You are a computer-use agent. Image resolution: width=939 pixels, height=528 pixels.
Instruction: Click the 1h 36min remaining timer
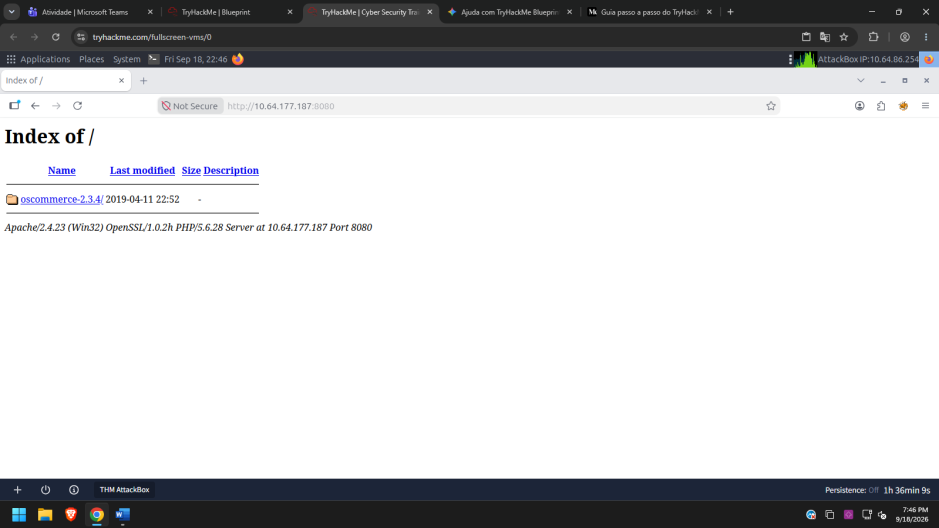907,490
